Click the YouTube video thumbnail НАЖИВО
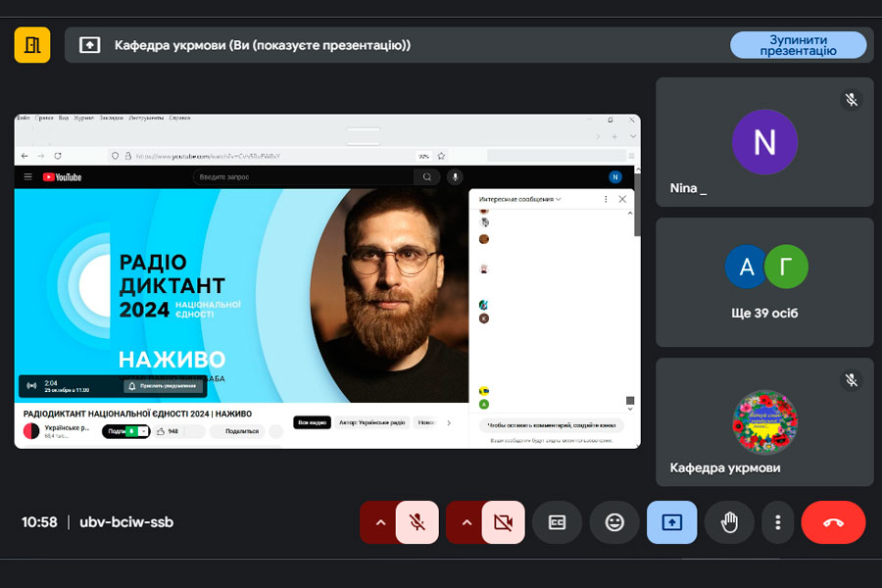The height and width of the screenshot is (588, 882). (x=241, y=295)
